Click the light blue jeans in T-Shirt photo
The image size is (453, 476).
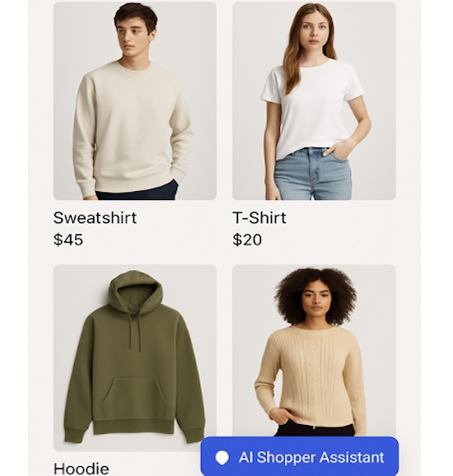click(313, 174)
